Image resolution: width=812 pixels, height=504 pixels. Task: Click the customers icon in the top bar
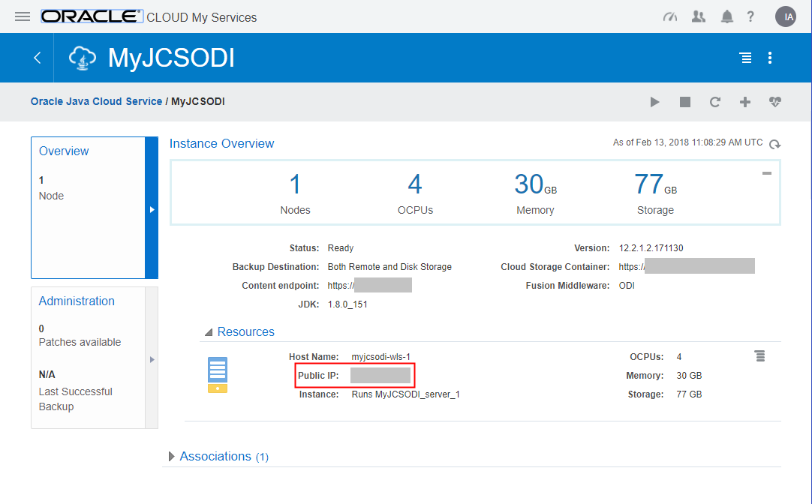(x=698, y=16)
